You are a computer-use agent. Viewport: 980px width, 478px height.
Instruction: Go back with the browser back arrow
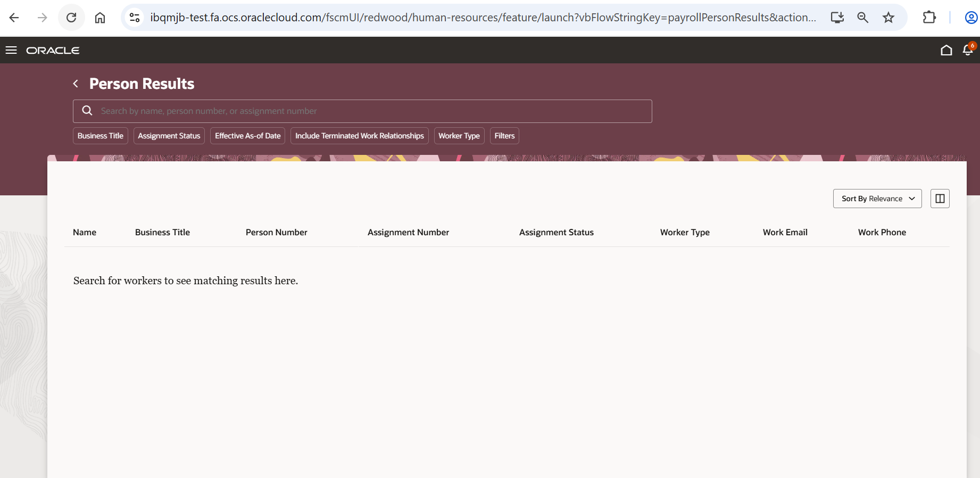pos(14,18)
